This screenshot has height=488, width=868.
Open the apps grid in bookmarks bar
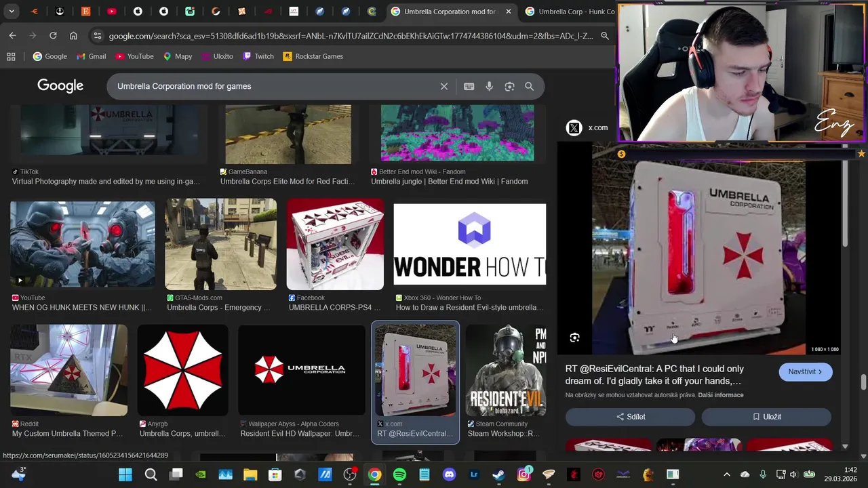click(11, 56)
